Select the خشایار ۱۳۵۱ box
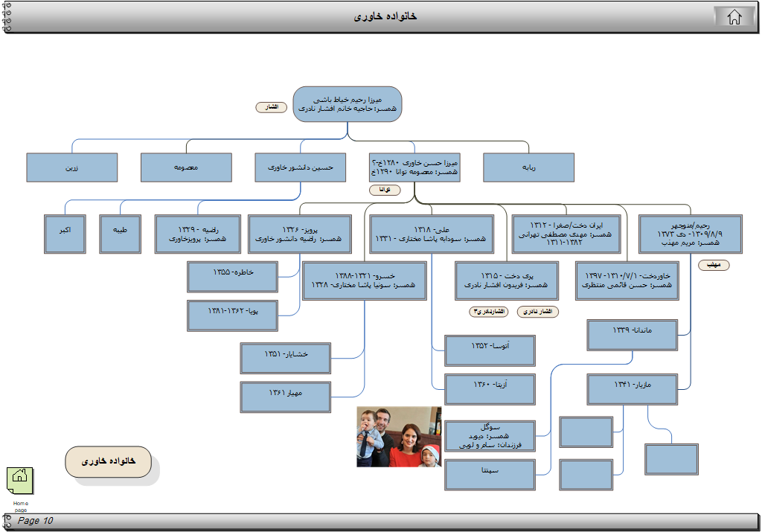762x532 pixels. pos(285,358)
